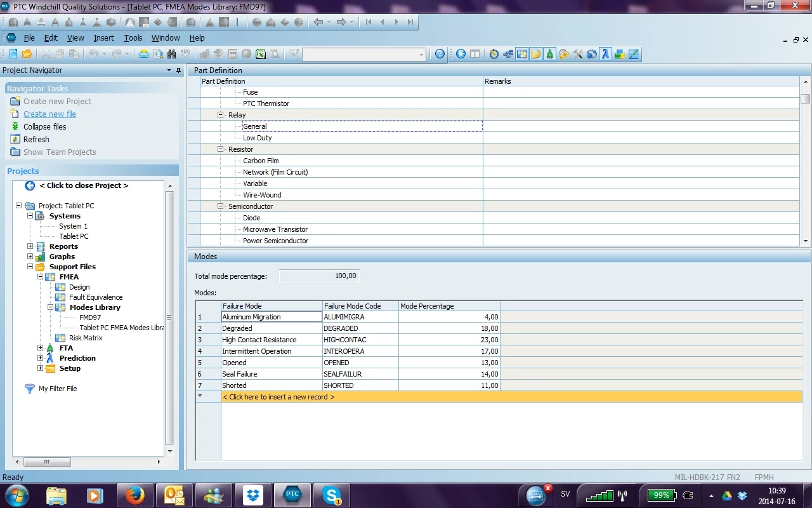Click the funnel icon for My Filter File
The image size is (812, 508).
[x=30, y=389]
